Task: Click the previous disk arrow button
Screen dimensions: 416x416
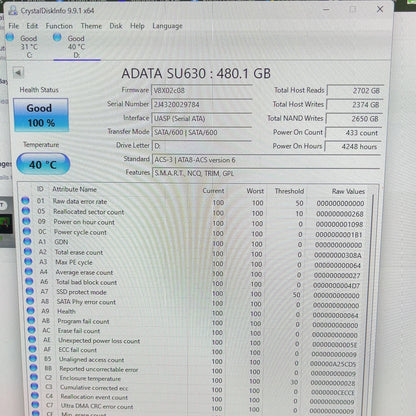Action: [x=18, y=72]
